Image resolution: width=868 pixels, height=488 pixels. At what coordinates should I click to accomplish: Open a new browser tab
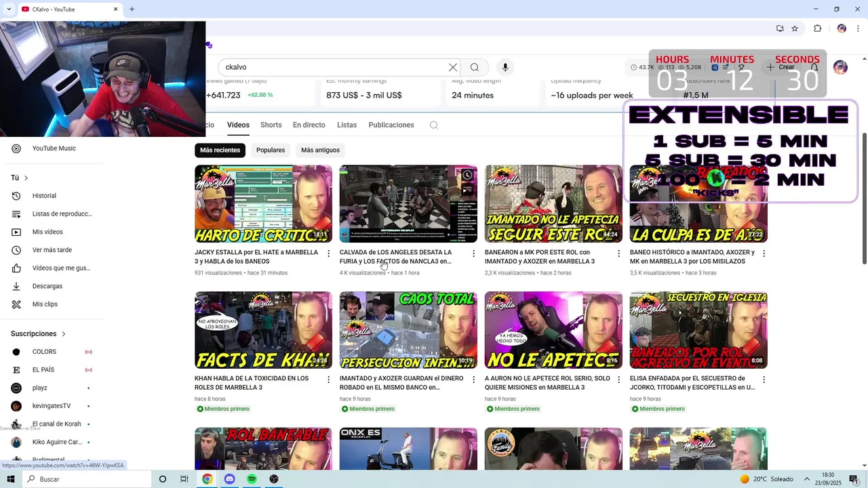(x=132, y=9)
